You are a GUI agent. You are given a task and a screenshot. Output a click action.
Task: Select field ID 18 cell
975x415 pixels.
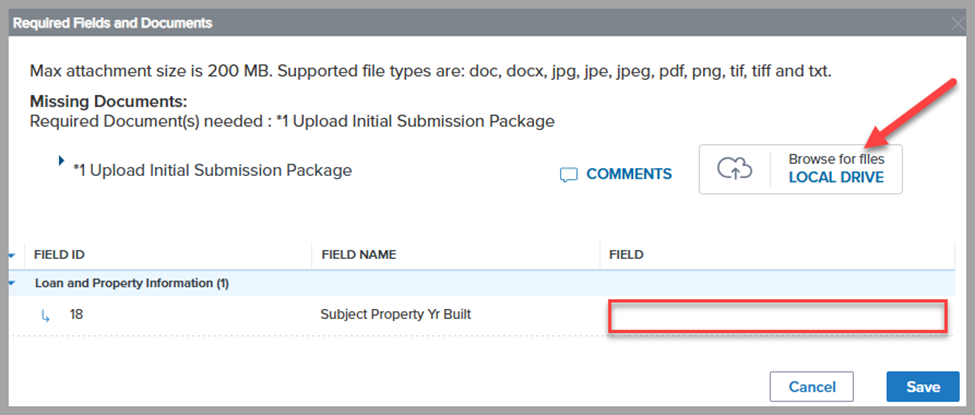(x=77, y=315)
